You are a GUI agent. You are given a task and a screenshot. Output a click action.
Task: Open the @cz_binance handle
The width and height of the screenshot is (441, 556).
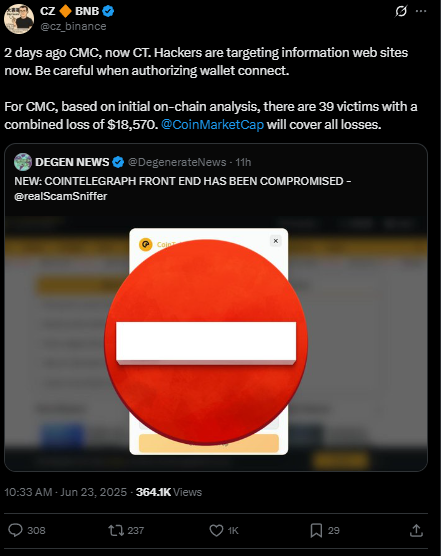(73, 26)
